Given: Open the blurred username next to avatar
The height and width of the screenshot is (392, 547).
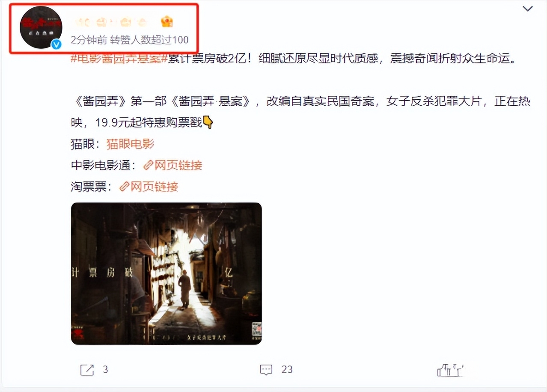Looking at the screenshot, I should (111, 21).
